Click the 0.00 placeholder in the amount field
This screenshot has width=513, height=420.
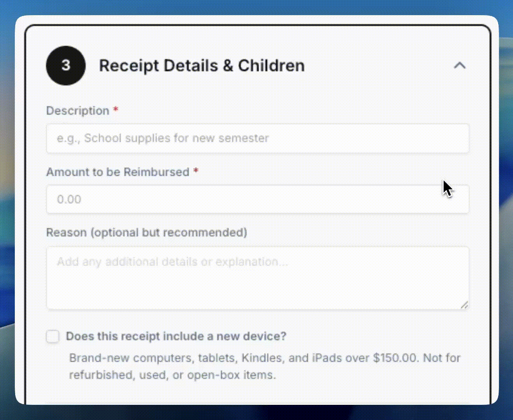(69, 199)
